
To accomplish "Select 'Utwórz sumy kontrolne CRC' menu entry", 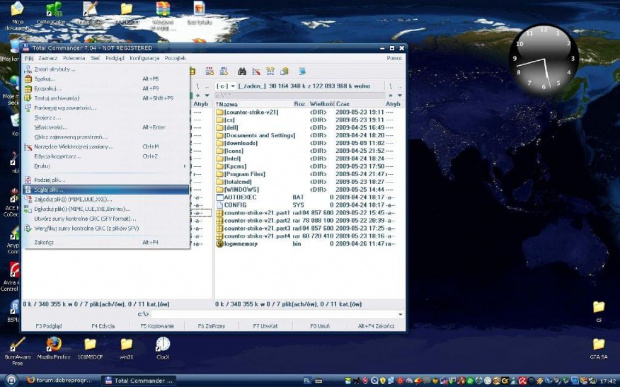I will [x=106, y=219].
